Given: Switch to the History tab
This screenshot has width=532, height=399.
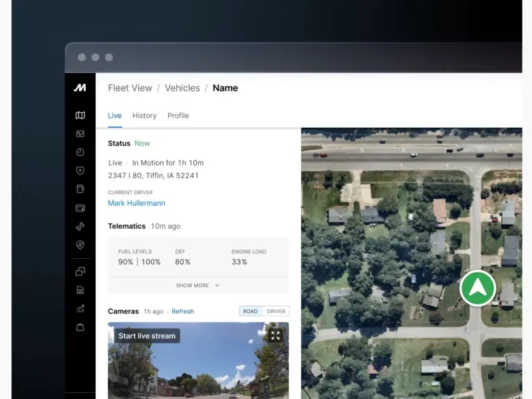Looking at the screenshot, I should pos(144,116).
